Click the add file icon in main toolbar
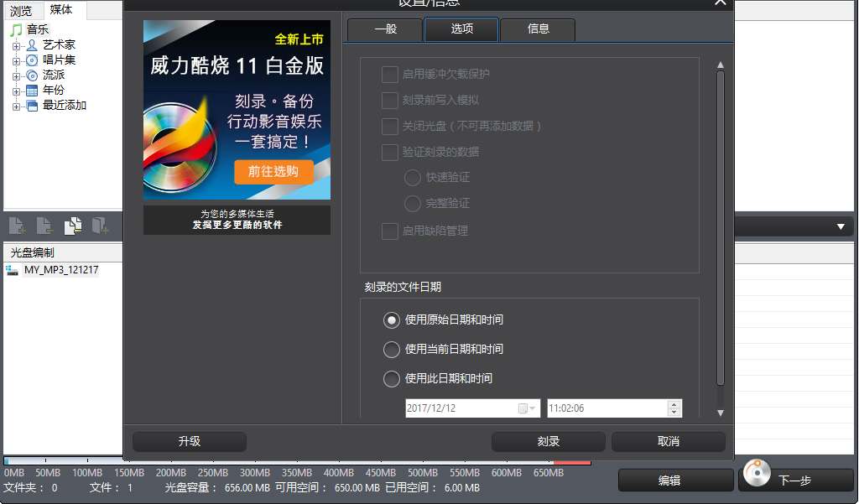Screen dimensions: 859x504 (x=17, y=225)
